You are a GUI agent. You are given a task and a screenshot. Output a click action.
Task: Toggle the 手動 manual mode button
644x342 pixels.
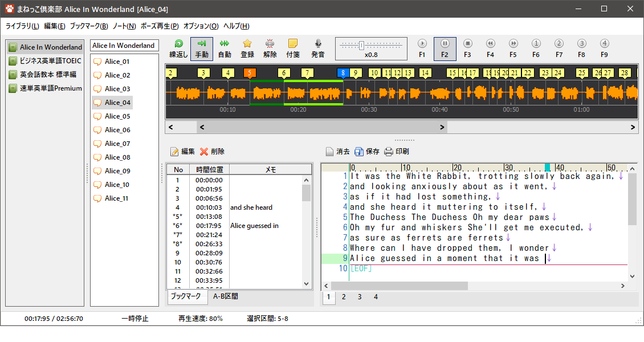(202, 49)
